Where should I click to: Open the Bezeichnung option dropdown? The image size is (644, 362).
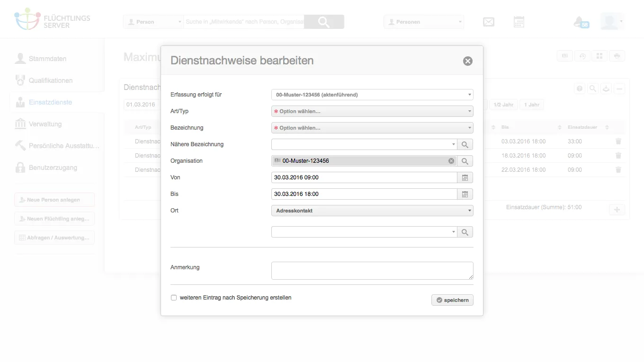[x=372, y=128]
